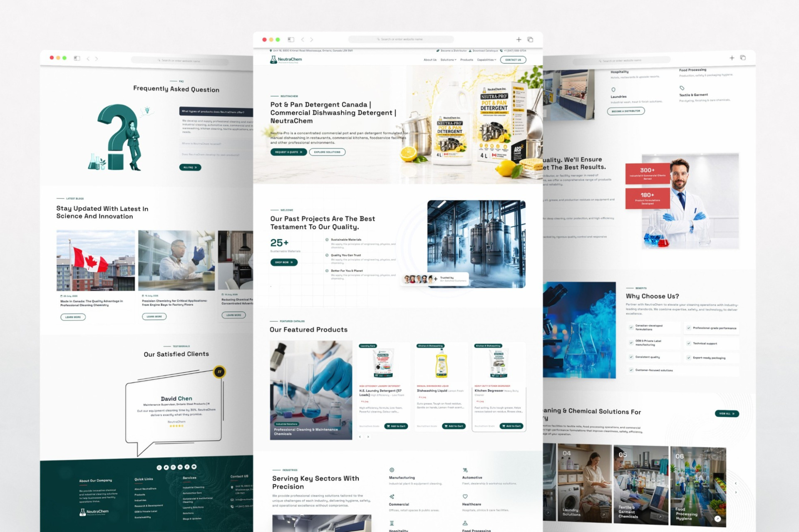Image resolution: width=799 pixels, height=532 pixels.
Task: Click previous arrow under featured products
Action: coord(360,437)
